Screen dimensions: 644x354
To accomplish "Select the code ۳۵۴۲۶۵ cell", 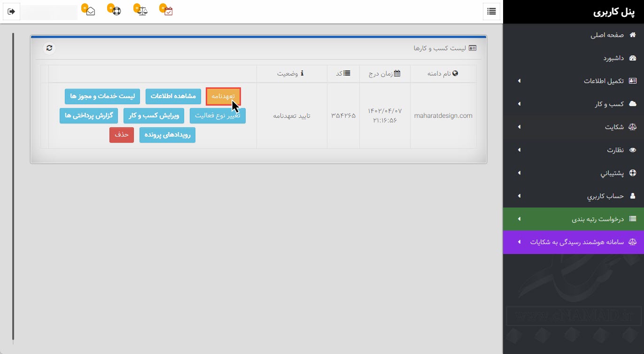I will (x=343, y=115).
